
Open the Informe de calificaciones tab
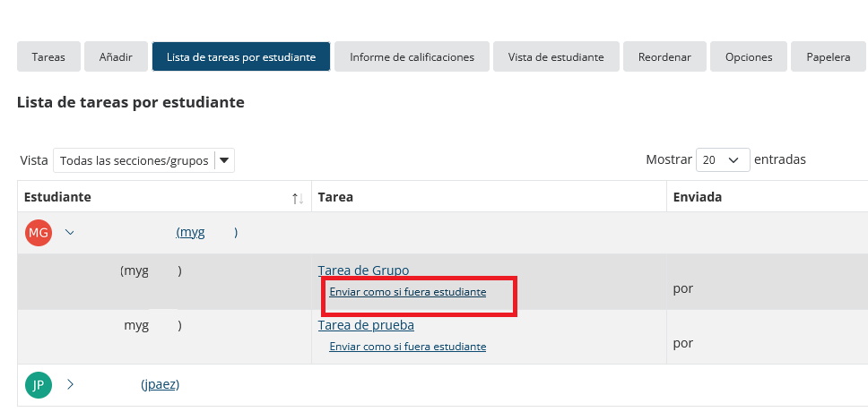(412, 56)
